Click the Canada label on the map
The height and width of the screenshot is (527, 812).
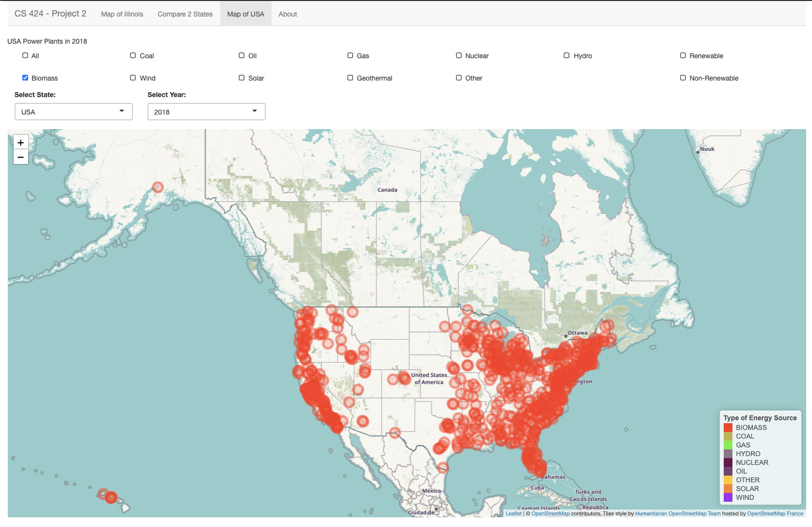388,190
